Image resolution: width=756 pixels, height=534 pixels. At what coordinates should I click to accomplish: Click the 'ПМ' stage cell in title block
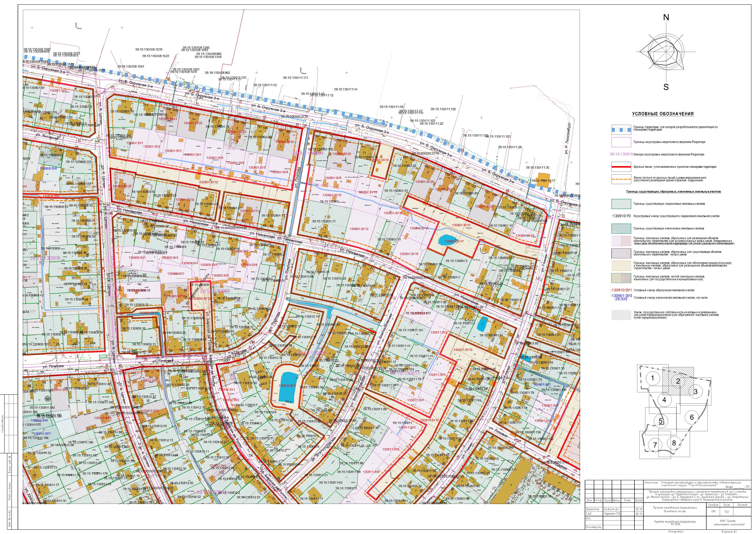point(713,512)
